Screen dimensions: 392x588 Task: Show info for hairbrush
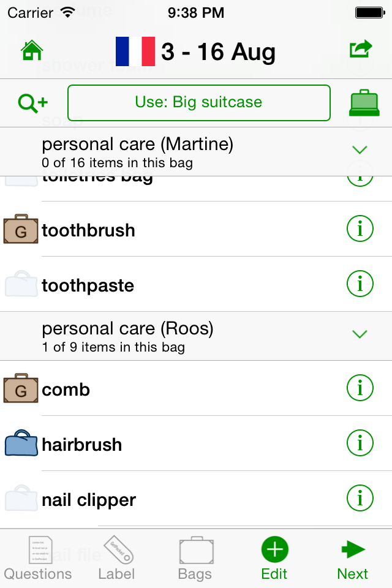click(x=360, y=443)
